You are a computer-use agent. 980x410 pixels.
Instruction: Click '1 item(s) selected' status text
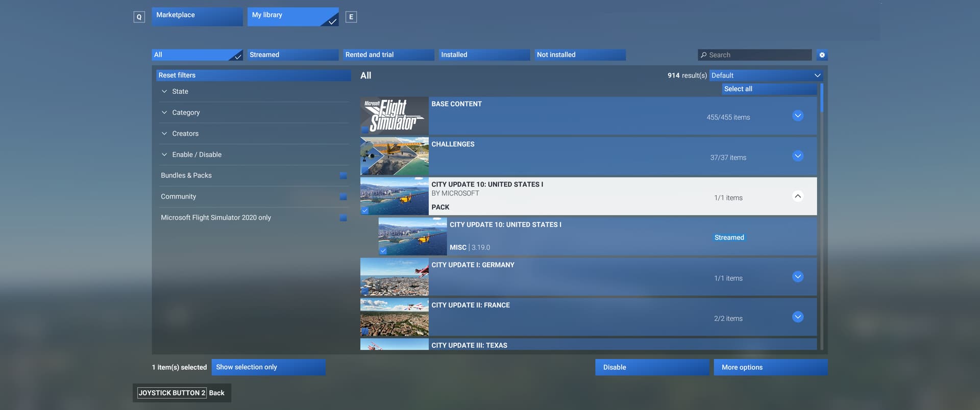click(x=179, y=367)
